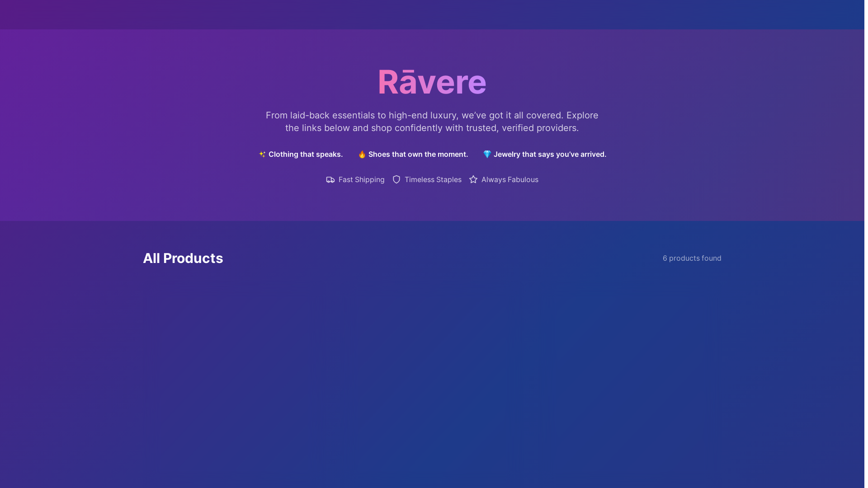Click the '6 products found' count
This screenshot has width=868, height=488.
pos(692,258)
